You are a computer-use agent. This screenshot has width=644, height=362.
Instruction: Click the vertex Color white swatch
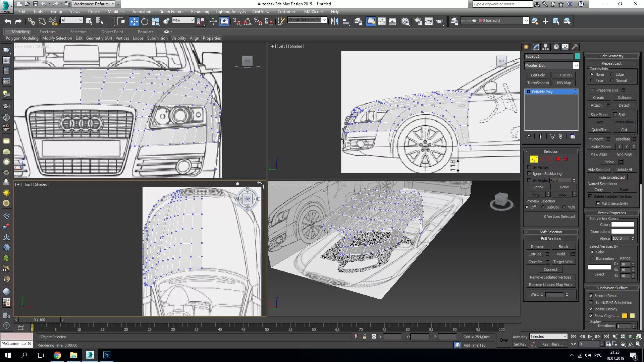tap(622, 225)
